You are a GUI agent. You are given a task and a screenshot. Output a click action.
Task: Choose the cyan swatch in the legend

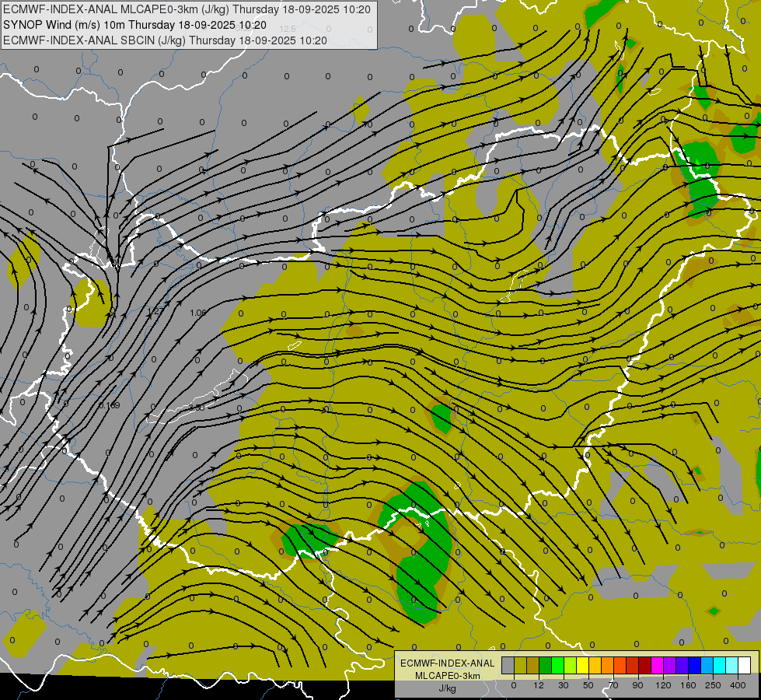(721, 665)
